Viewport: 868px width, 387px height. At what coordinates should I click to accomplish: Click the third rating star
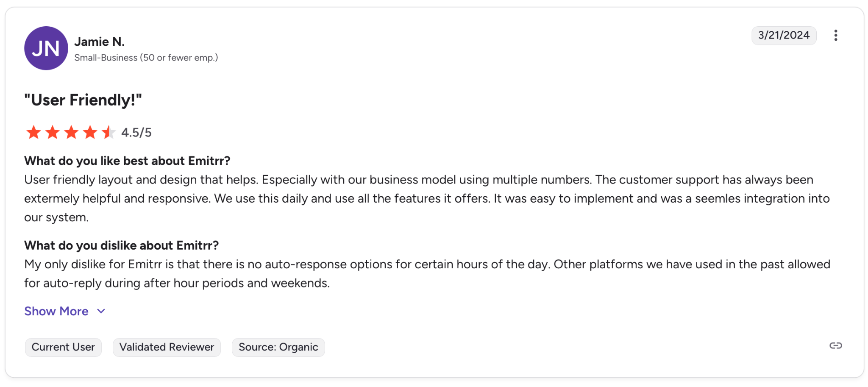(x=71, y=132)
